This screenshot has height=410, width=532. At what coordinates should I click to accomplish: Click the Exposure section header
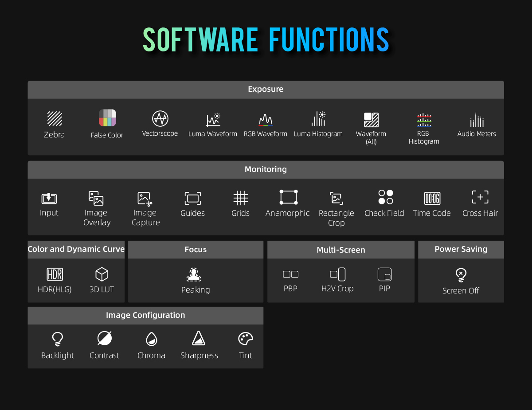(266, 90)
